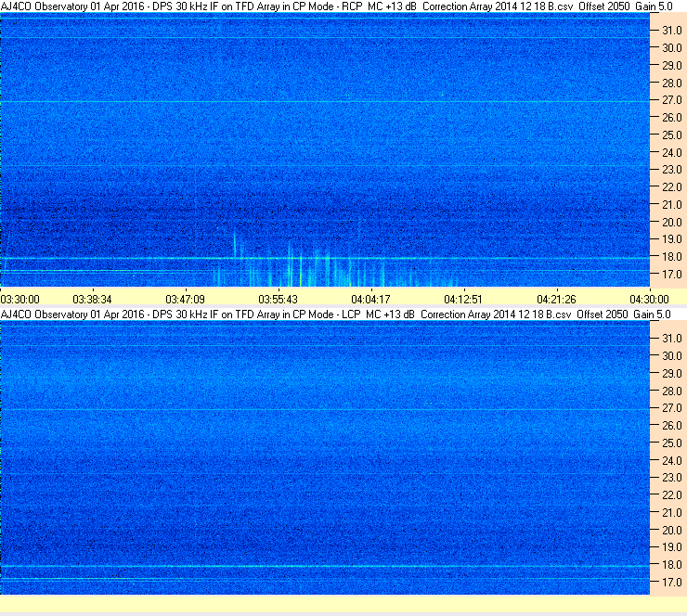Click 17.0 frequency label in LCP chart
The image size is (687, 616).
[x=672, y=583]
